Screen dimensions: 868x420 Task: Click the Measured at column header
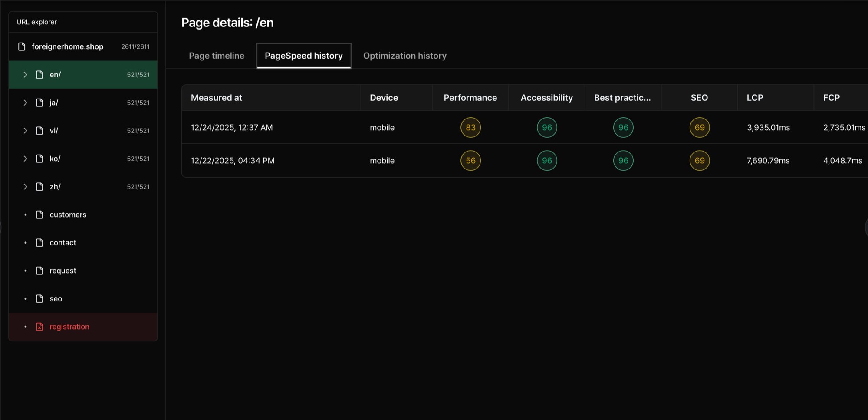[217, 98]
